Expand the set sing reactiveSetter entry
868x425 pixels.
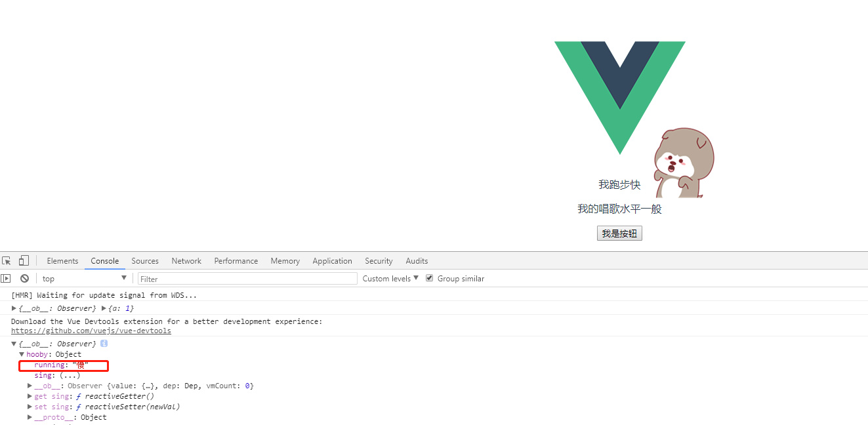point(30,407)
